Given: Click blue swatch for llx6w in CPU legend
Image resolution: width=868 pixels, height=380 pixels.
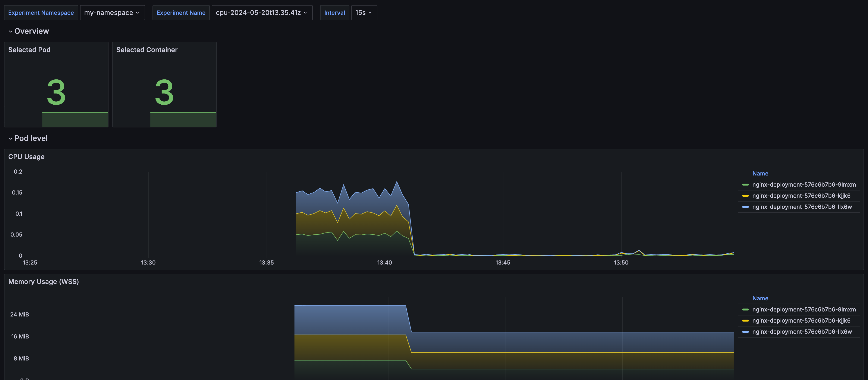Looking at the screenshot, I should (745, 207).
